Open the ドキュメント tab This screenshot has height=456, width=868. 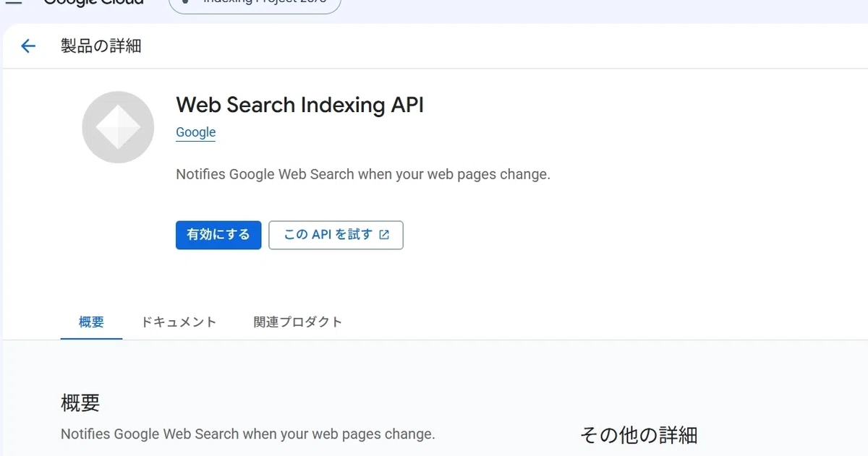point(178,322)
